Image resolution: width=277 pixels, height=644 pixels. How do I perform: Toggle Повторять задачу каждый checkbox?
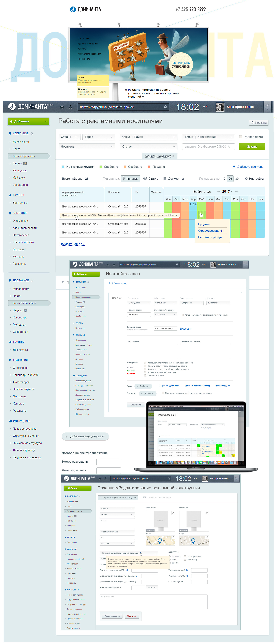click(x=163, y=393)
